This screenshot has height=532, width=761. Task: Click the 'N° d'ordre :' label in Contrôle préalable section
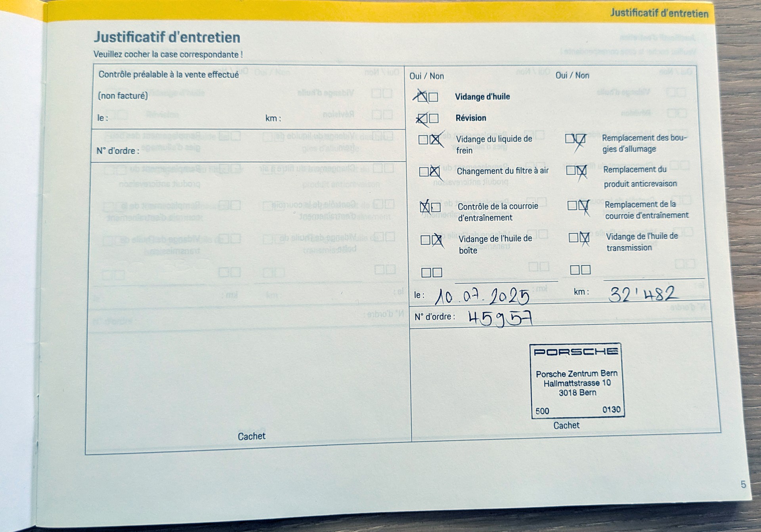click(118, 151)
